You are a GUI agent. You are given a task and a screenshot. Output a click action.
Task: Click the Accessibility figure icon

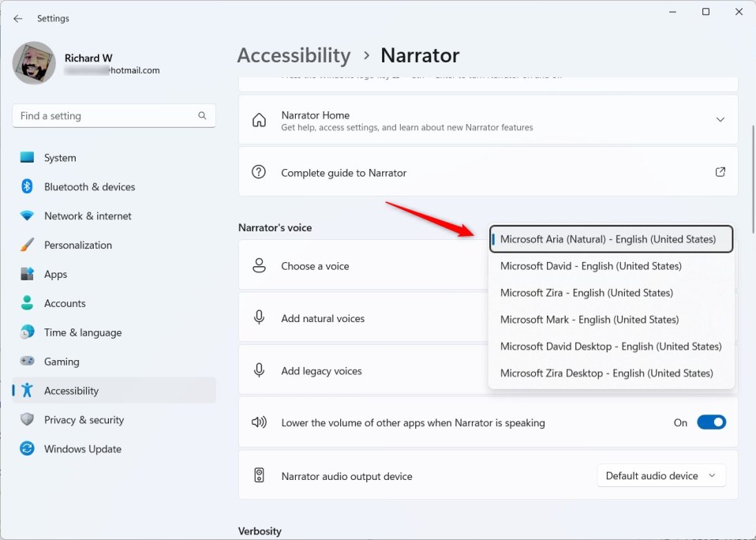tap(27, 390)
